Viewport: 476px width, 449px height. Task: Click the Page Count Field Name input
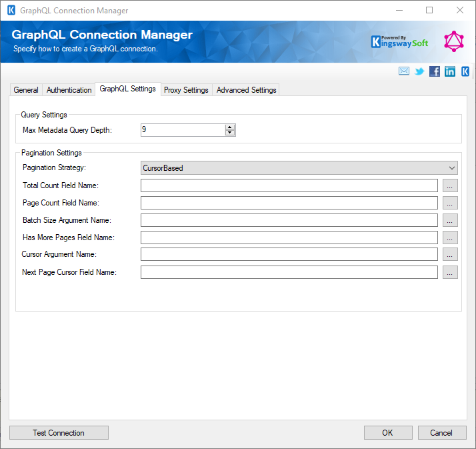click(x=289, y=203)
